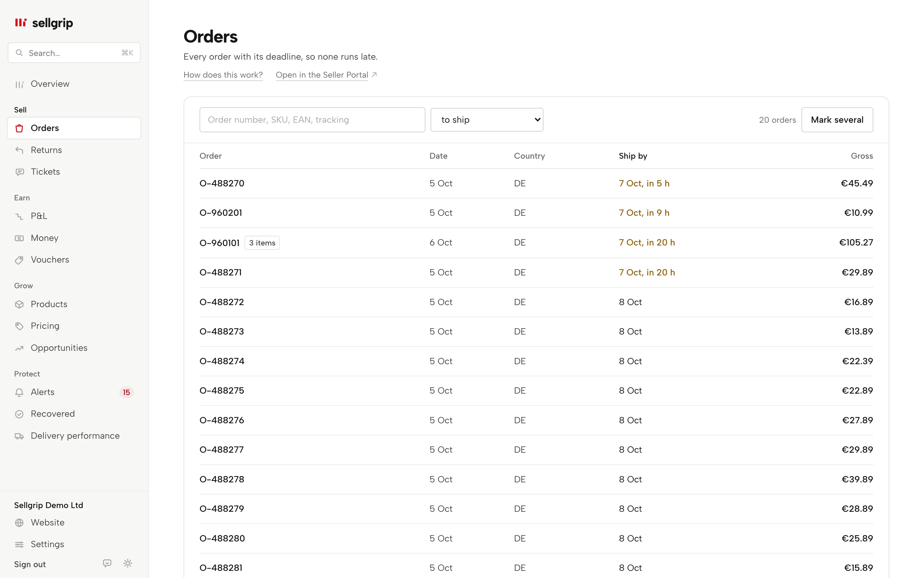Click the Money banknote icon
This screenshot has height=578, width=924.
point(19,238)
